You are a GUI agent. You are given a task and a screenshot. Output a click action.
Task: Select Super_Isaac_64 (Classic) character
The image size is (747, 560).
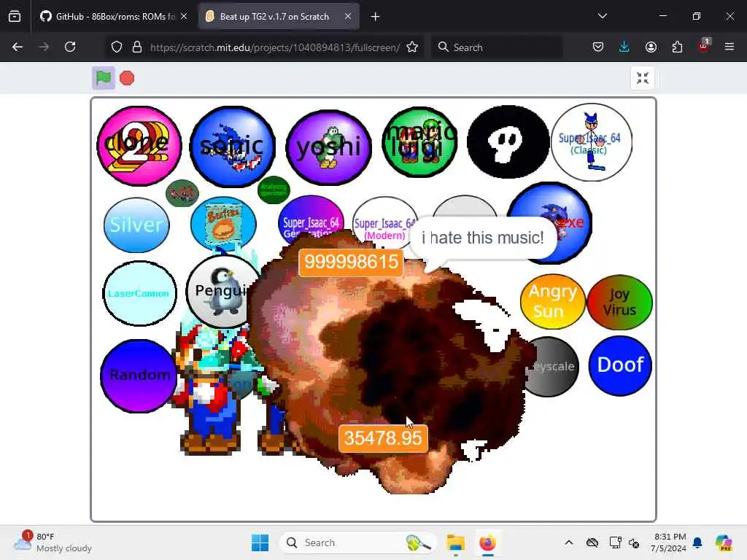click(x=591, y=142)
